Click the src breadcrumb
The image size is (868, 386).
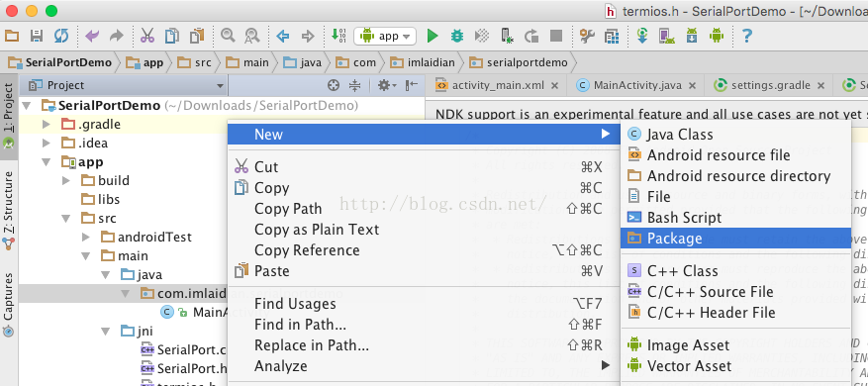[196, 62]
